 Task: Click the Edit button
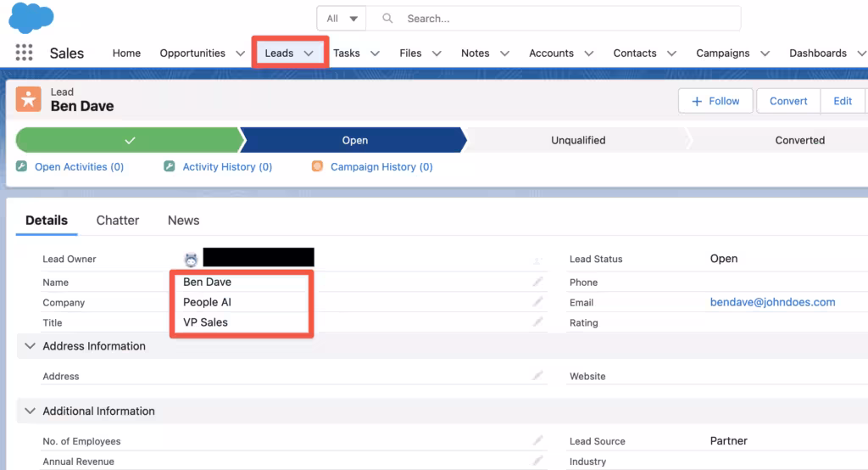pos(843,101)
